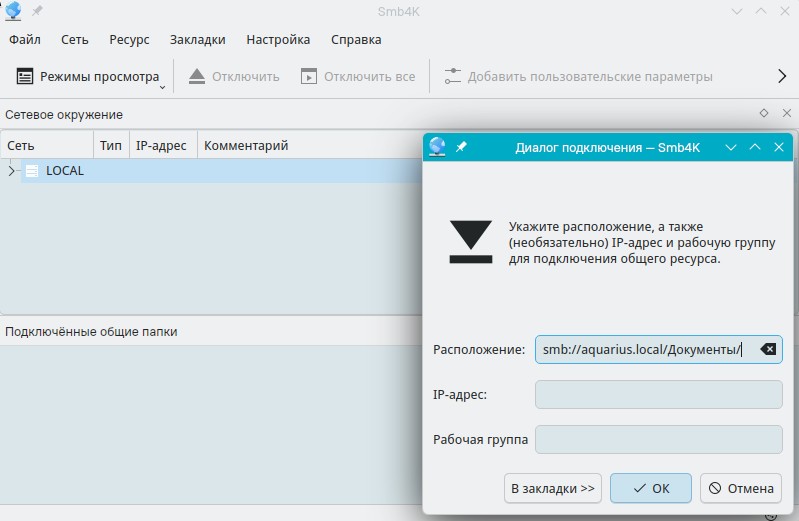Open the Справка menu
The height and width of the screenshot is (521, 799).
point(356,40)
